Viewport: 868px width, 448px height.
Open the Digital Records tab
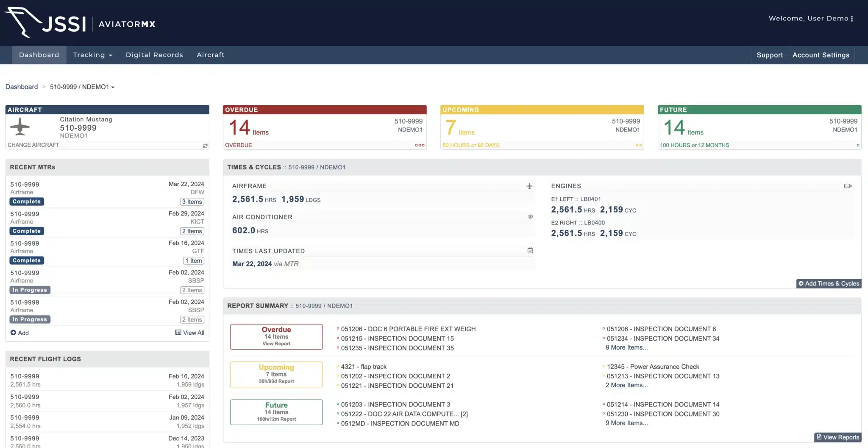tap(154, 55)
